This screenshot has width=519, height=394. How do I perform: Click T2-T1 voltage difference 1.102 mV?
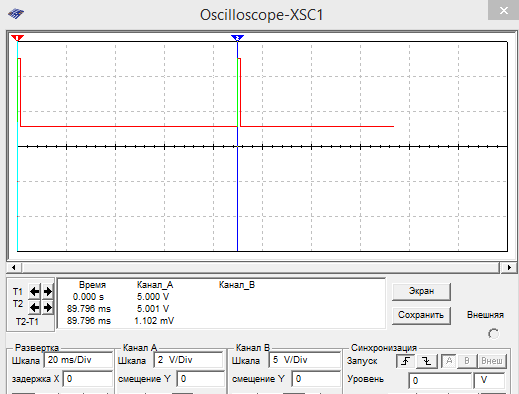pyautogui.click(x=154, y=321)
